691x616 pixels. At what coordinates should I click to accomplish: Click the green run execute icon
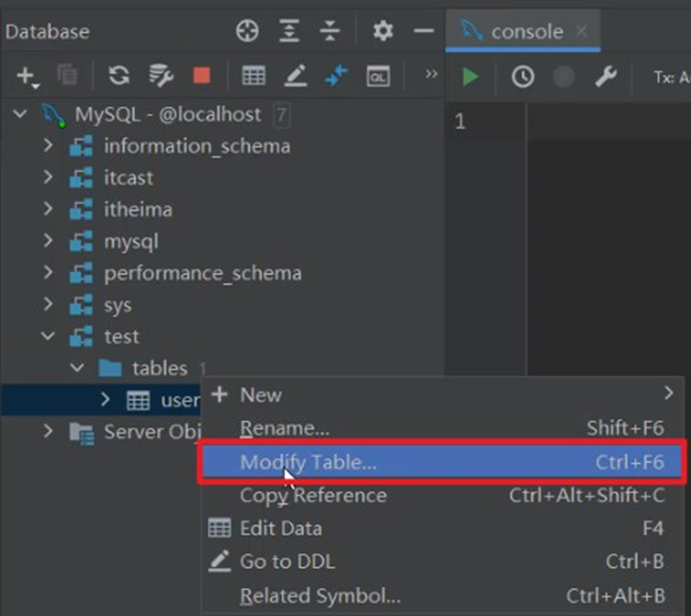[471, 77]
